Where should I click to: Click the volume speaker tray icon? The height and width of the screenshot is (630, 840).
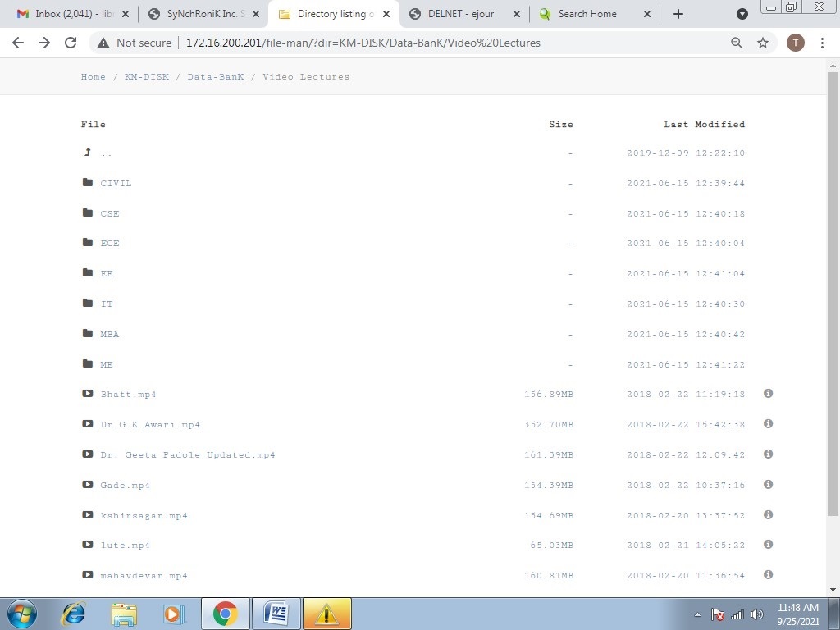757,614
